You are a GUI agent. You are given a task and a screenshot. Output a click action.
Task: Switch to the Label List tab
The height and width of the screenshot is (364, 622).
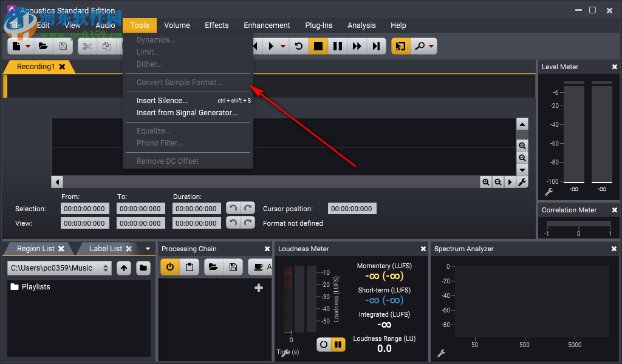(106, 249)
